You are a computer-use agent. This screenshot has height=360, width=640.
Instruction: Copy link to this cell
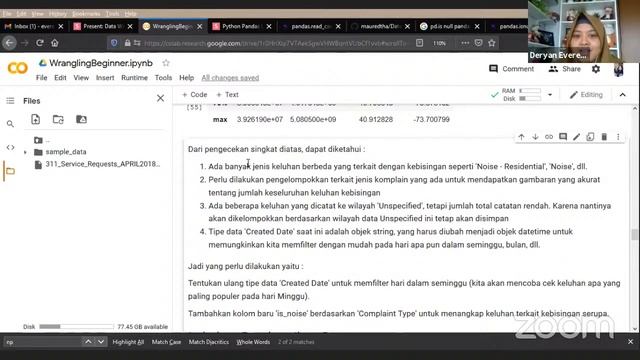[x=549, y=137]
